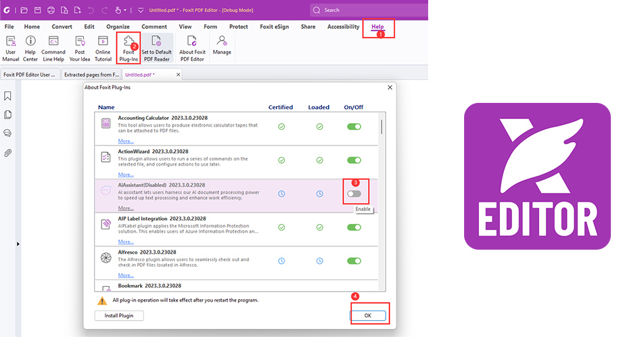Screen dimensions: 644x337
Task: Click Certified checkmark for Accounting Calculator
Action: click(x=281, y=127)
